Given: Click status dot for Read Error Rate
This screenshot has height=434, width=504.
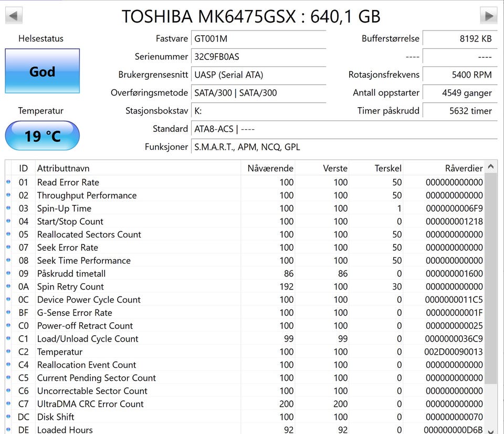Looking at the screenshot, I should coord(8,182).
